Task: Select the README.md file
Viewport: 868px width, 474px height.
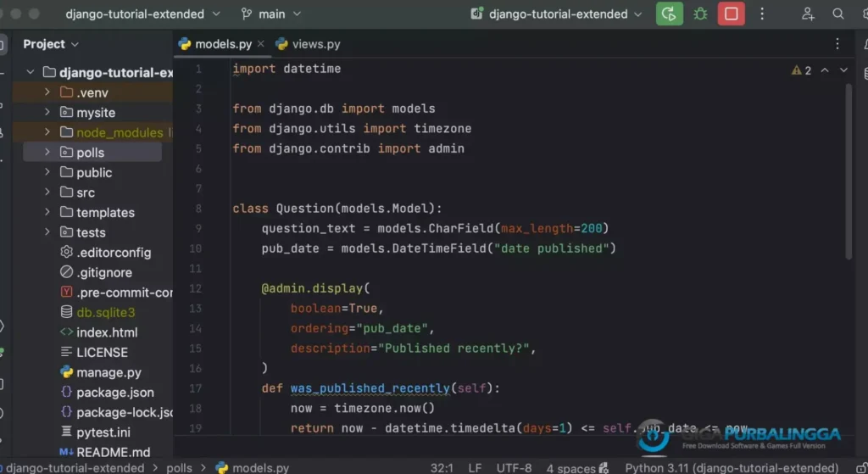Action: point(104,452)
